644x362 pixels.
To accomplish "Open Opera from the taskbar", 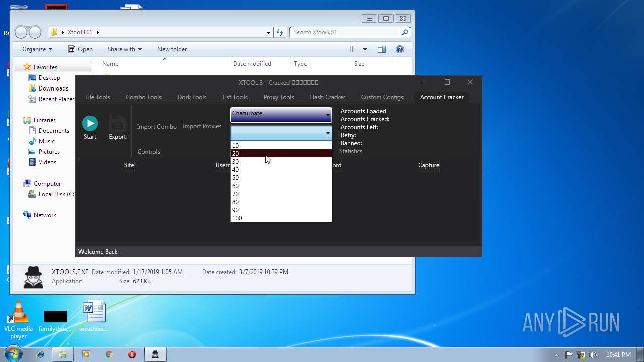I will click(x=132, y=354).
